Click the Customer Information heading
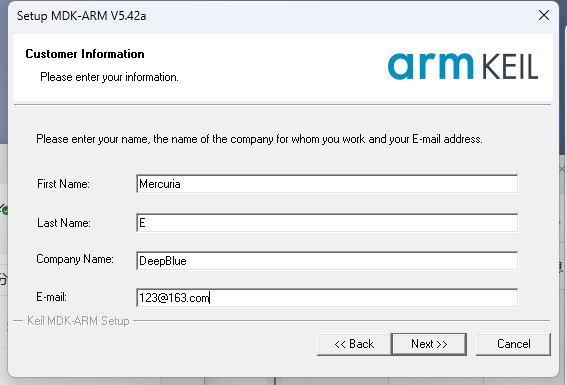567x385 pixels. (85, 54)
